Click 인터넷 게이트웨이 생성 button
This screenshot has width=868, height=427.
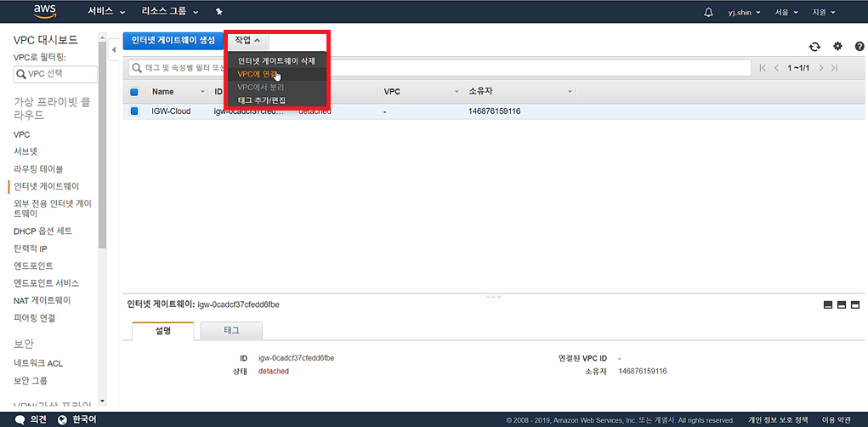[x=173, y=41]
